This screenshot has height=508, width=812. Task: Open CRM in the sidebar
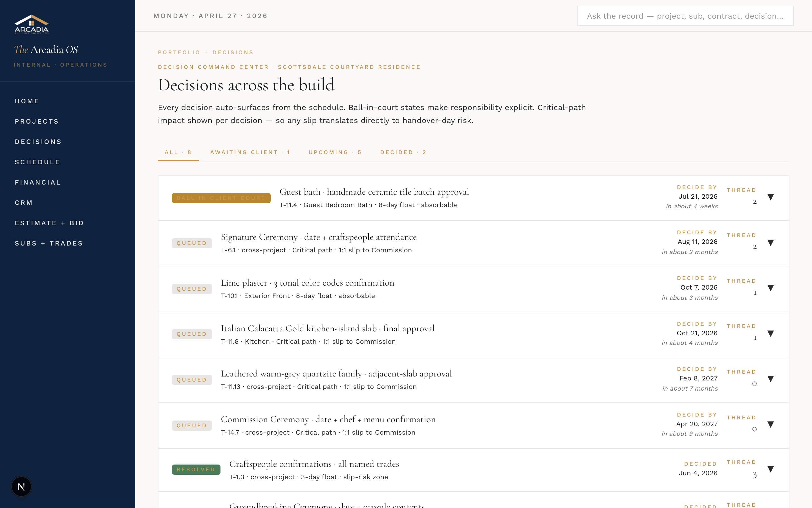coord(24,203)
